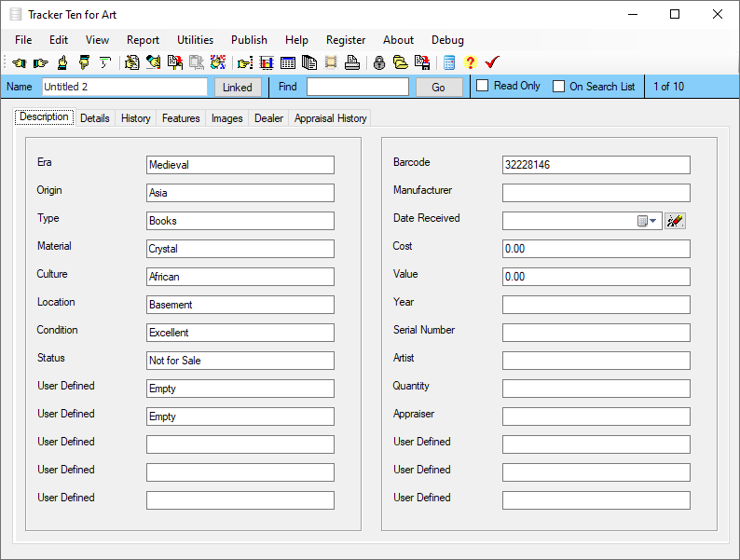740x560 pixels.
Task: Open the Report menu
Action: click(x=143, y=40)
